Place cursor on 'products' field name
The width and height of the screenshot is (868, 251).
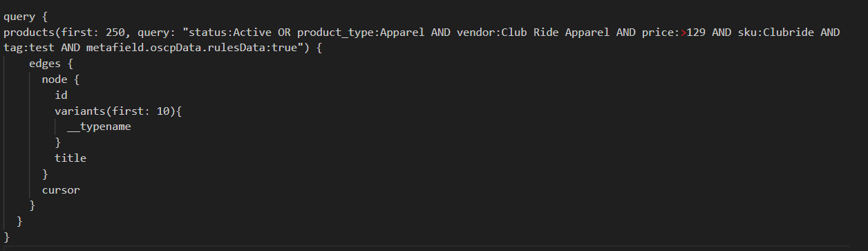pyautogui.click(x=29, y=32)
